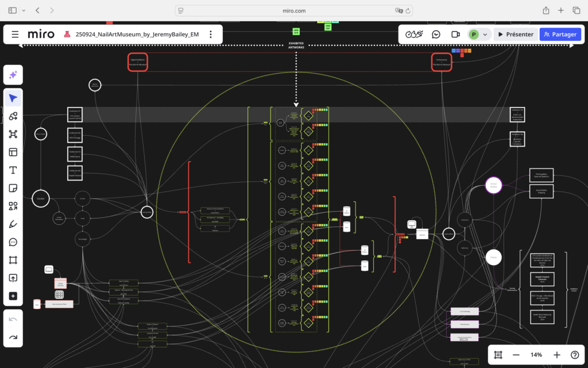The image size is (588, 368).
Task: Toggle the Safari sidebar panel
Action: [13, 10]
